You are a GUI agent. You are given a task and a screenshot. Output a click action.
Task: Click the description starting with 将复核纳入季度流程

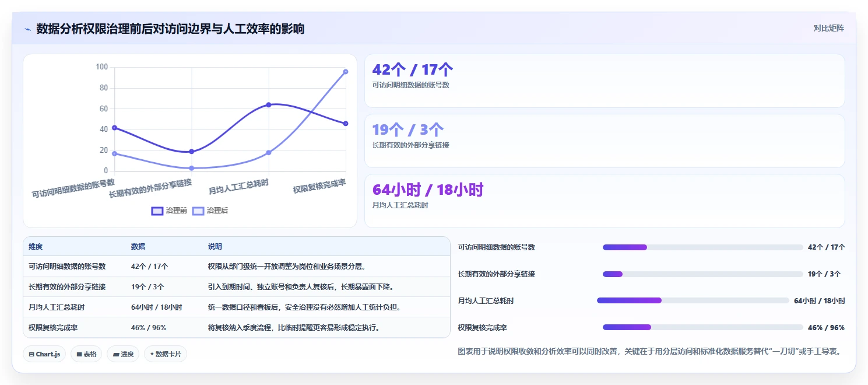(x=294, y=327)
